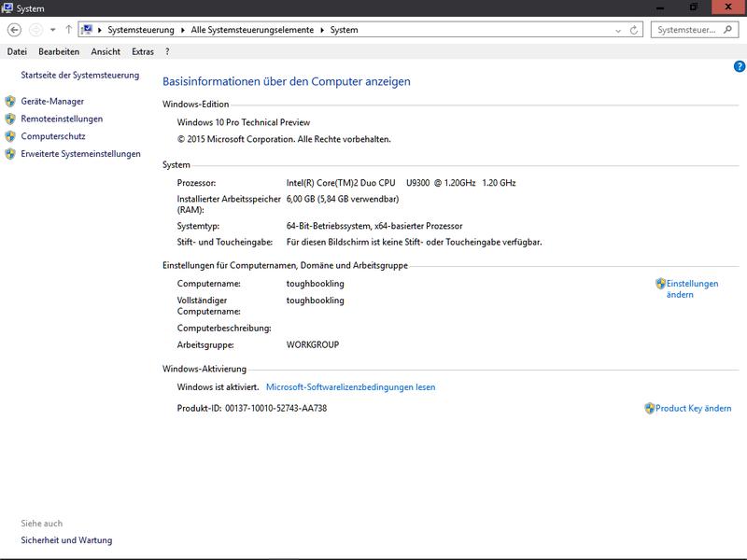Click the Arbeitsgruppe value WORKGROUP

[313, 344]
